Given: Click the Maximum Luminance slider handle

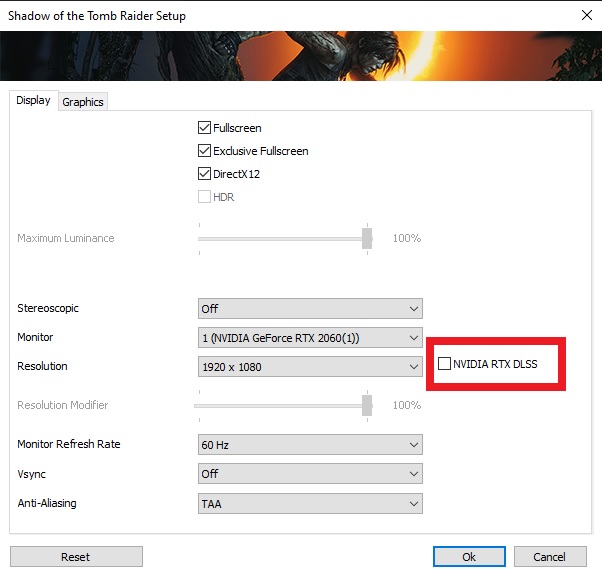Looking at the screenshot, I should click(x=367, y=238).
